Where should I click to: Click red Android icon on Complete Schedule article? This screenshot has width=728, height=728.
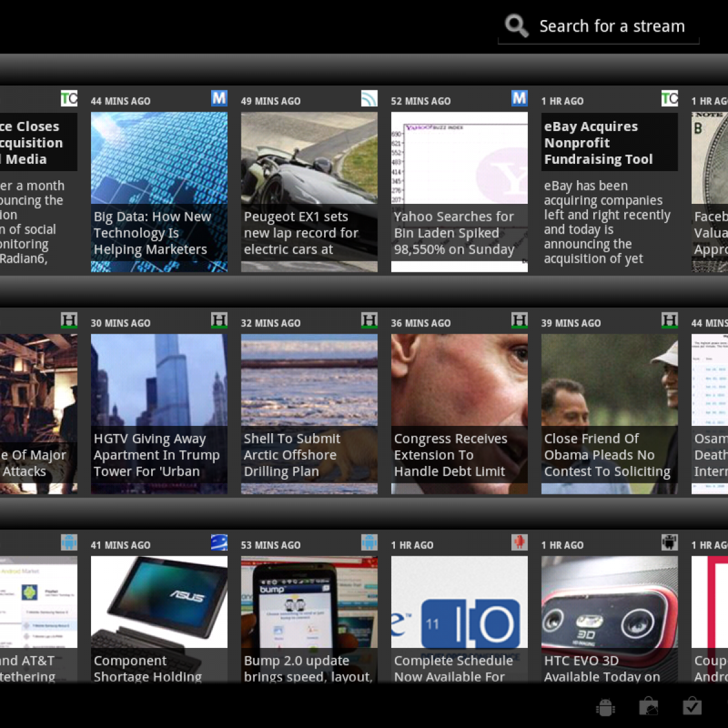click(519, 542)
